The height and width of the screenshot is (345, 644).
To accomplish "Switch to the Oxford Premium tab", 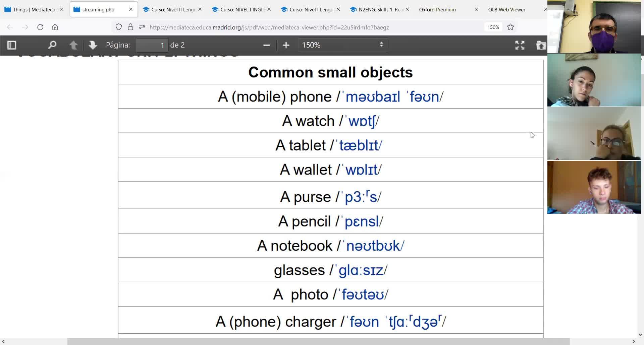I will tap(437, 9).
